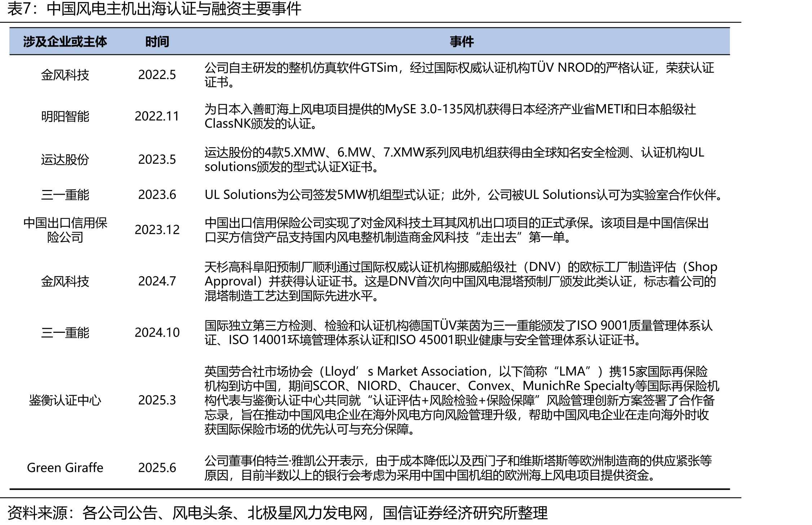Click '三一重能' in the 2023.6 row
Image resolution: width=812 pixels, height=525 pixels.
pos(65,195)
